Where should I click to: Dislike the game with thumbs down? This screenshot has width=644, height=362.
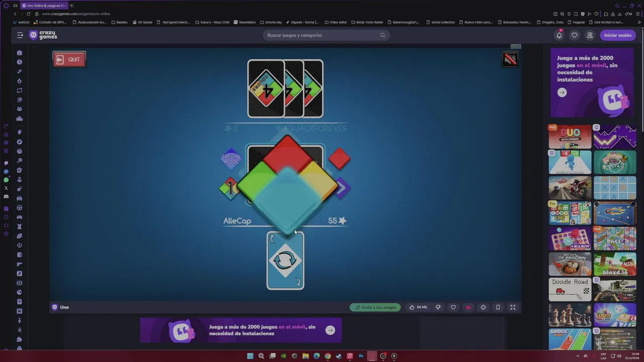click(x=438, y=307)
